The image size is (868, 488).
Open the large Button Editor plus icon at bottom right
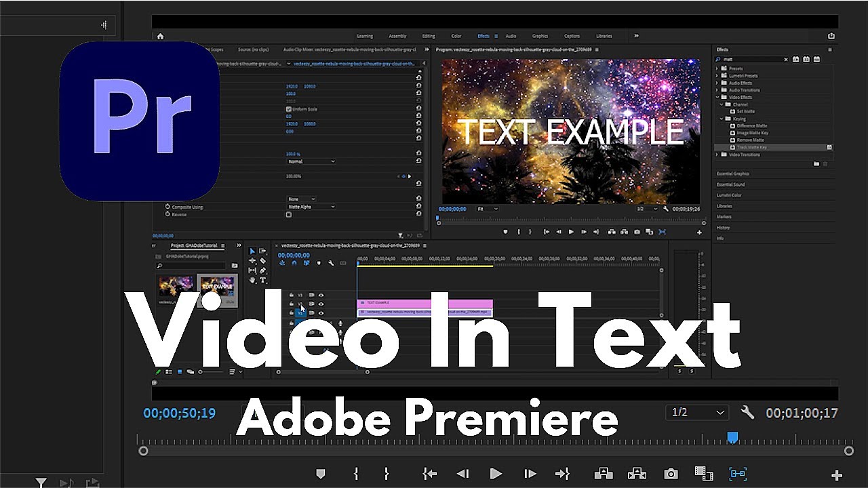click(837, 476)
